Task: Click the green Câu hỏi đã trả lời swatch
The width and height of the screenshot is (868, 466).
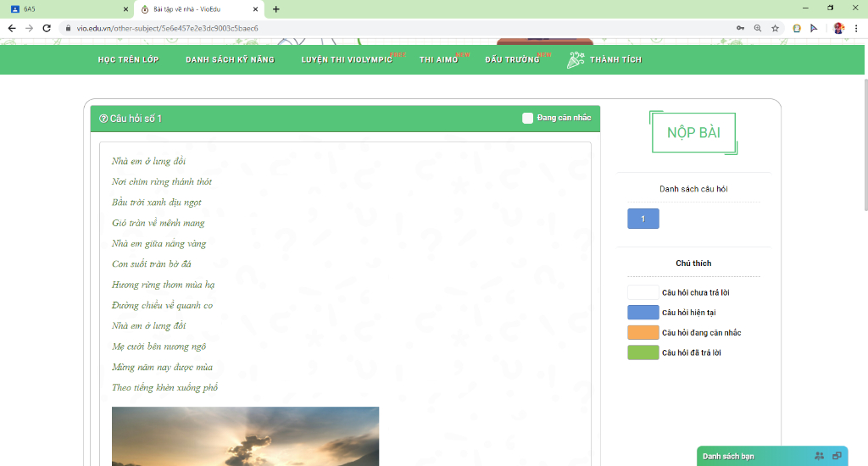Action: tap(643, 352)
